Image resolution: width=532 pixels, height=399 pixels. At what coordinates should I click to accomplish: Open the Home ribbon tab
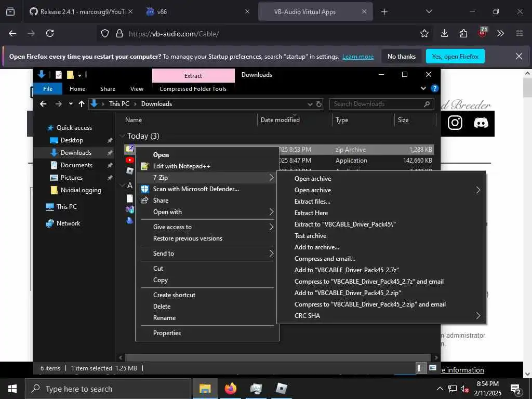(x=77, y=89)
